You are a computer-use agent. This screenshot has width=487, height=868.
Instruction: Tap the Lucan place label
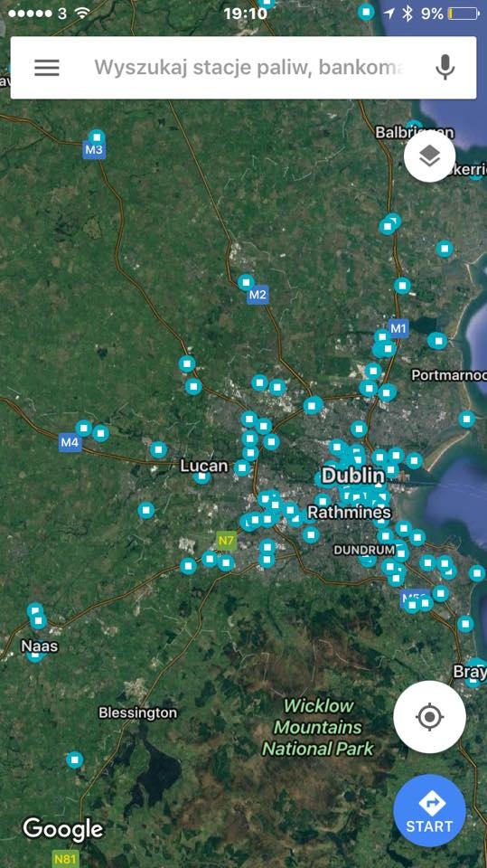(x=204, y=466)
